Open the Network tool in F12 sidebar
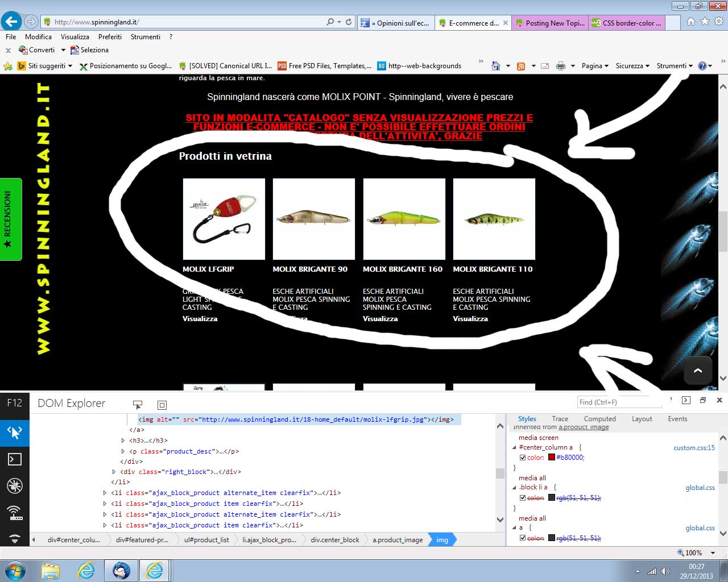The width and height of the screenshot is (728, 582). pyautogui.click(x=14, y=512)
